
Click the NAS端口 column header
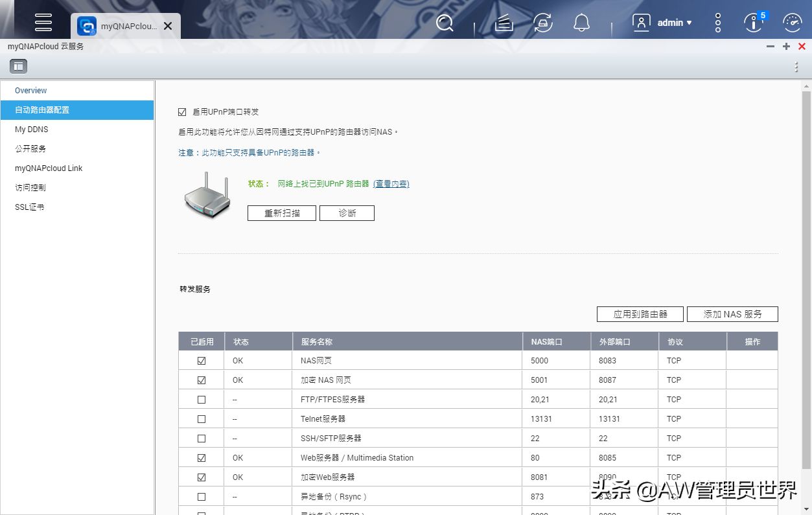pyautogui.click(x=557, y=341)
